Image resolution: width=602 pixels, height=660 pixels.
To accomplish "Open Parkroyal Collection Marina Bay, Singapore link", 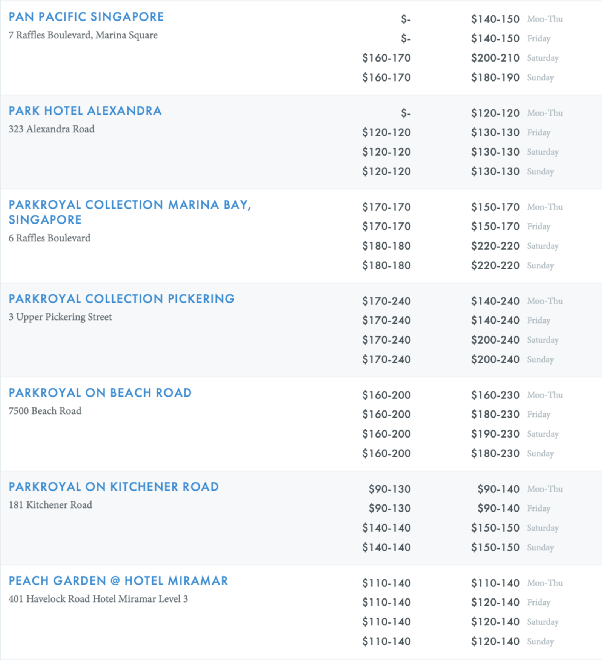I will (129, 205).
